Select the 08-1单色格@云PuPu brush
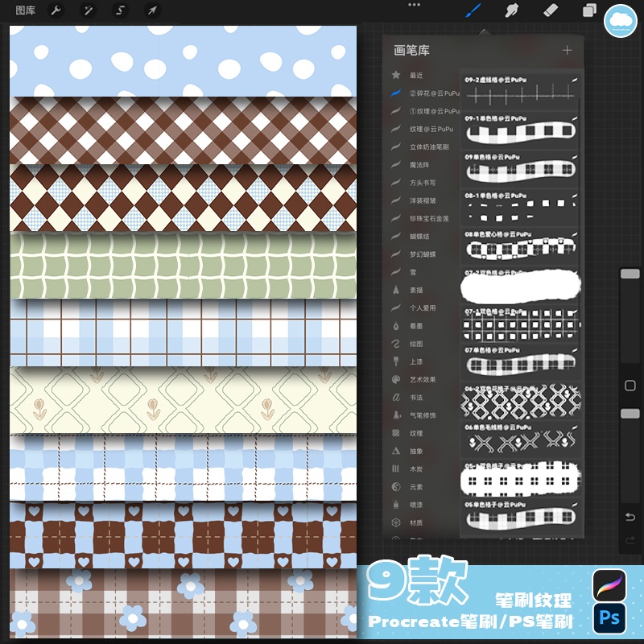This screenshot has height=644, width=644. [x=520, y=207]
